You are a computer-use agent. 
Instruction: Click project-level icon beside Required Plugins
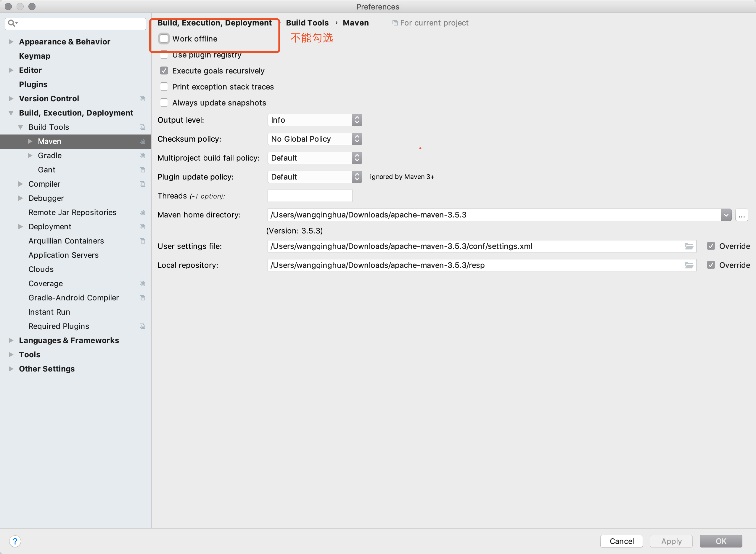pos(142,326)
